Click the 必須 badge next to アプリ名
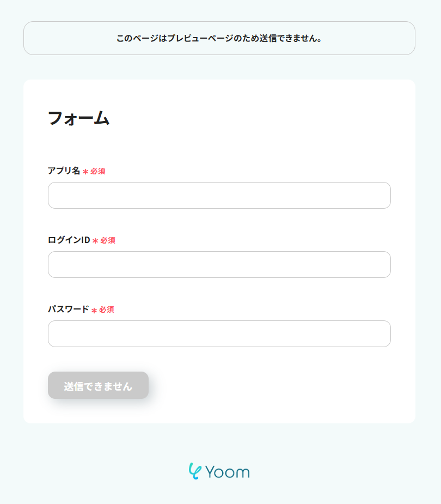Image resolution: width=441 pixels, height=504 pixels. [x=98, y=171]
